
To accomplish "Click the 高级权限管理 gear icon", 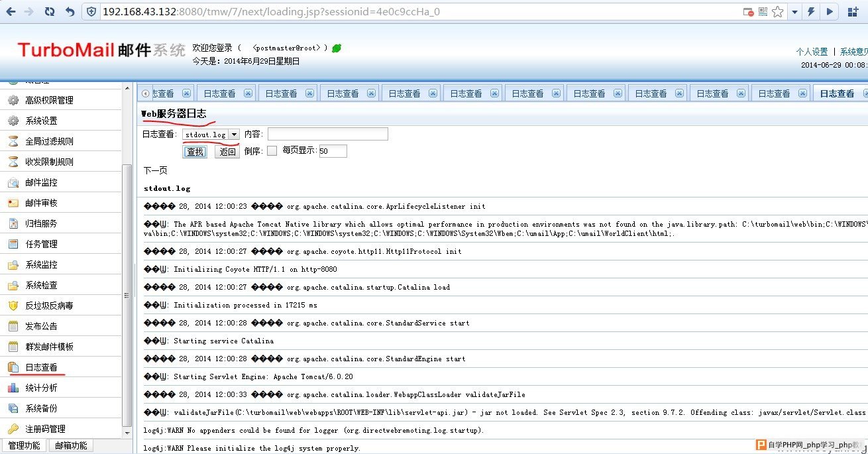I will point(13,100).
